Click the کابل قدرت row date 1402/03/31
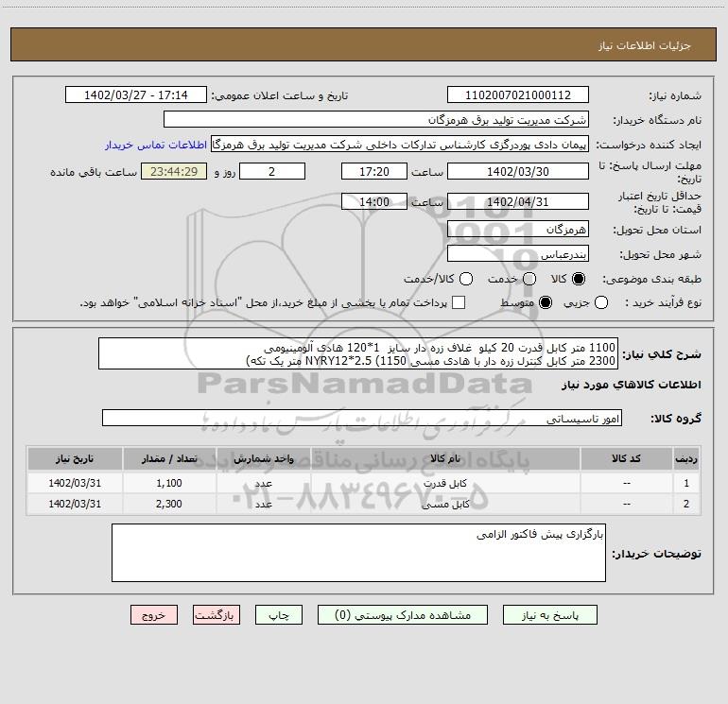 (x=75, y=483)
